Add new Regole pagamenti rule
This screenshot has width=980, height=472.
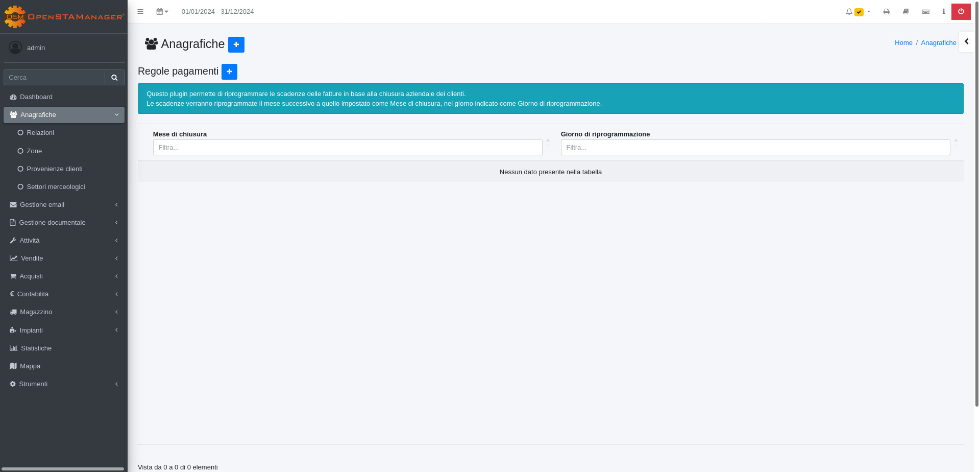229,72
